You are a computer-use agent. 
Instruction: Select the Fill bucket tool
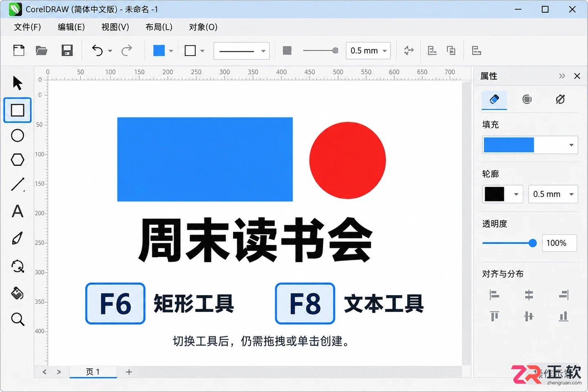pos(18,293)
